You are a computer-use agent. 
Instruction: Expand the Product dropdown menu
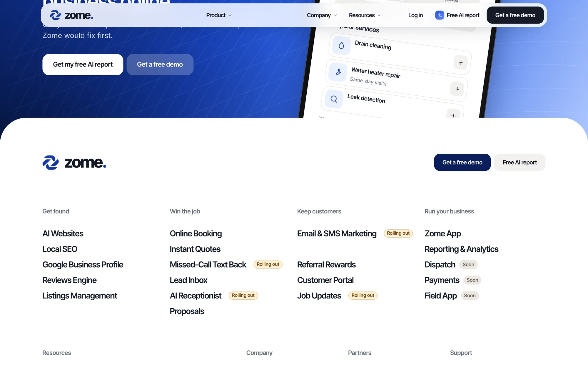219,15
